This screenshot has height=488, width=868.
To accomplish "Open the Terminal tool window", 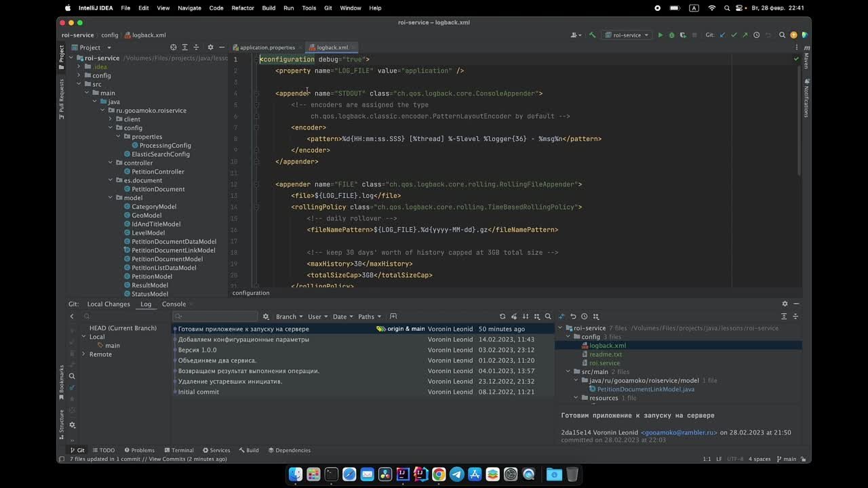I will 178,450.
